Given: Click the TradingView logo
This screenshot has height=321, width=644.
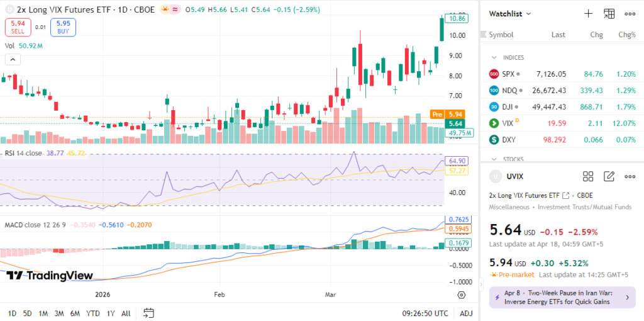Looking at the screenshot, I should pos(49,275).
